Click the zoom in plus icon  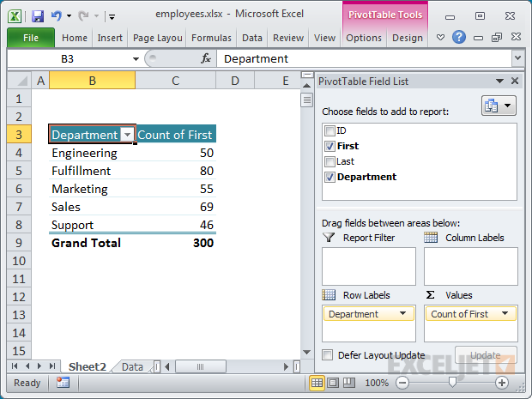coord(502,383)
